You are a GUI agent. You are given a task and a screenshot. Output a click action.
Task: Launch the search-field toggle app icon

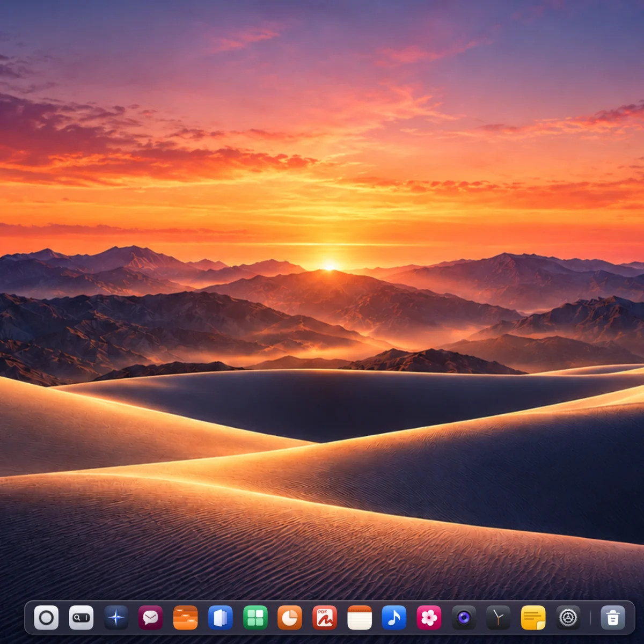click(x=81, y=618)
